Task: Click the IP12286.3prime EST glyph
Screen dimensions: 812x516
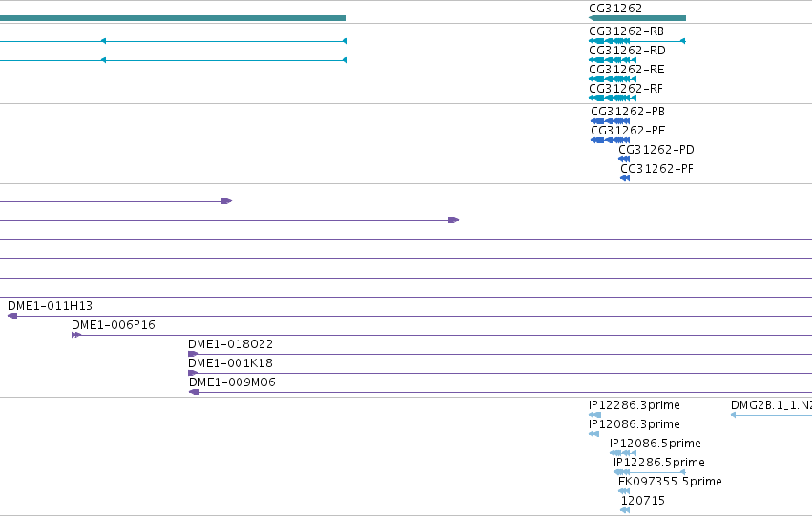Action: 595,415
